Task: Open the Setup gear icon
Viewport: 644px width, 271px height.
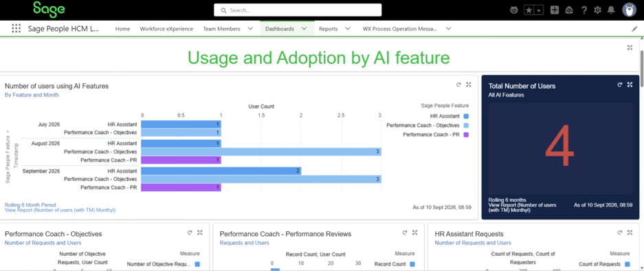Action: (597, 10)
